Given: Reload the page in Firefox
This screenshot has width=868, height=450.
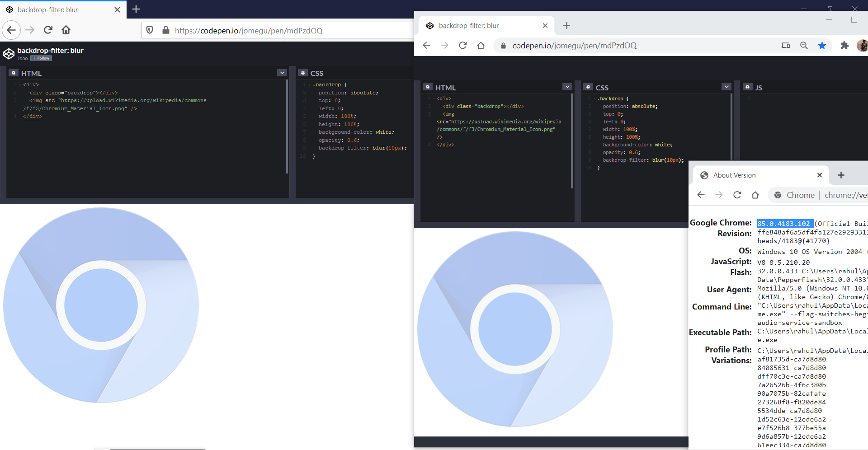Looking at the screenshot, I should (x=48, y=30).
